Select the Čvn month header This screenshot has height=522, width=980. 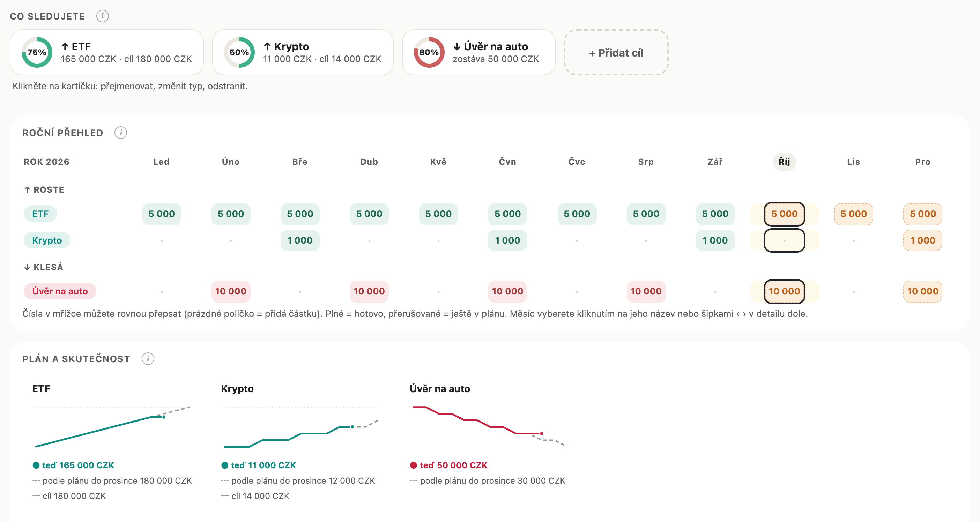(x=507, y=162)
